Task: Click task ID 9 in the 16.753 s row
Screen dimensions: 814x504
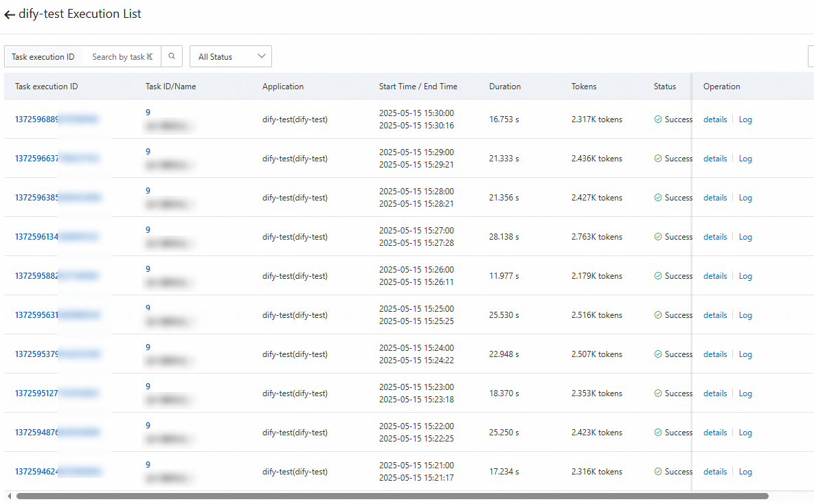Action: (x=148, y=113)
